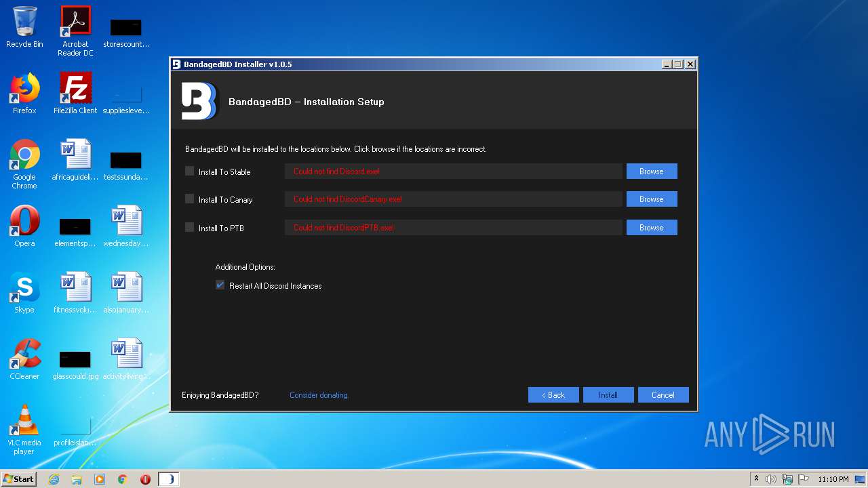Click the Install button
Image resolution: width=868 pixels, height=488 pixels.
tap(608, 395)
